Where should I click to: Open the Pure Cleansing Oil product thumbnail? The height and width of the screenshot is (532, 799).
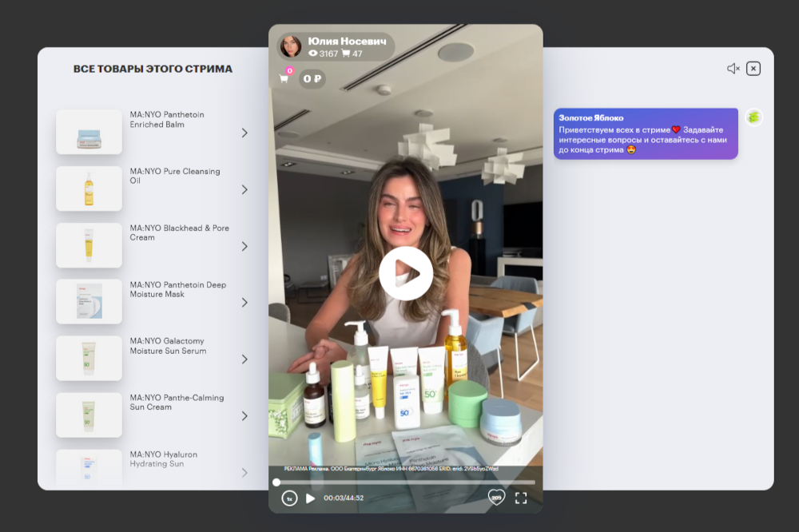(89, 189)
